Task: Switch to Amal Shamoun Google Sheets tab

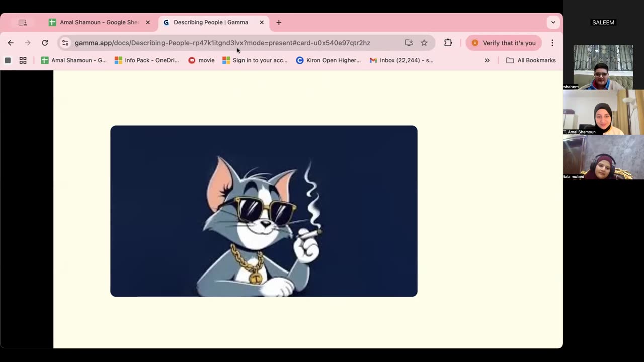Action: coord(99,22)
